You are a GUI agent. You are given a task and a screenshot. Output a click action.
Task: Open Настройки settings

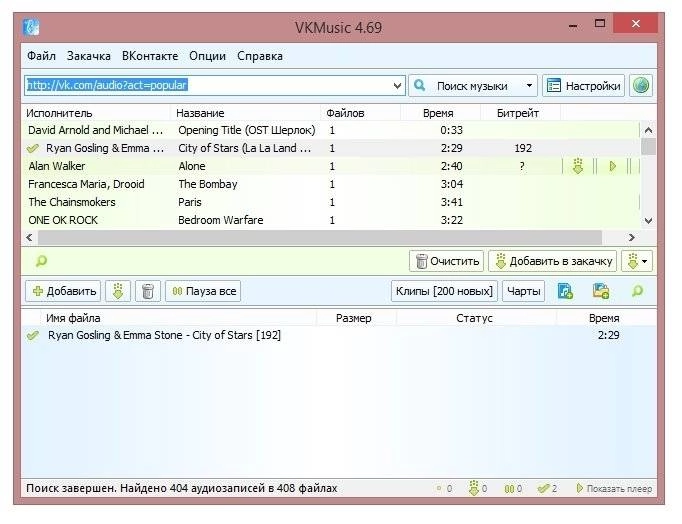pyautogui.click(x=584, y=86)
